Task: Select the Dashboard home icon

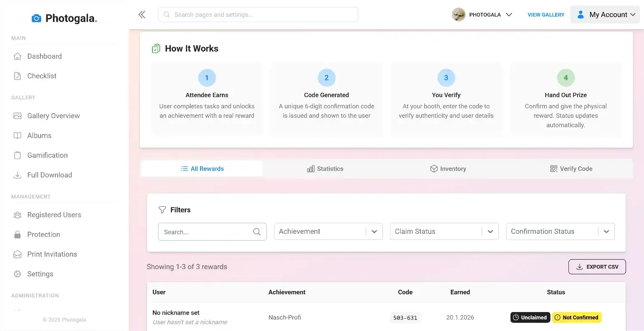Action: pyautogui.click(x=17, y=56)
